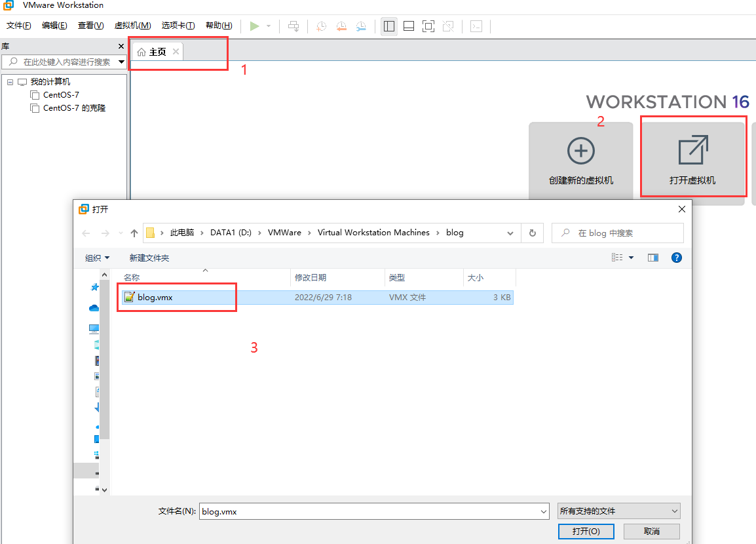Select the CentOS-7 的克隆 virtual machine entry
756x544 pixels.
tap(74, 108)
